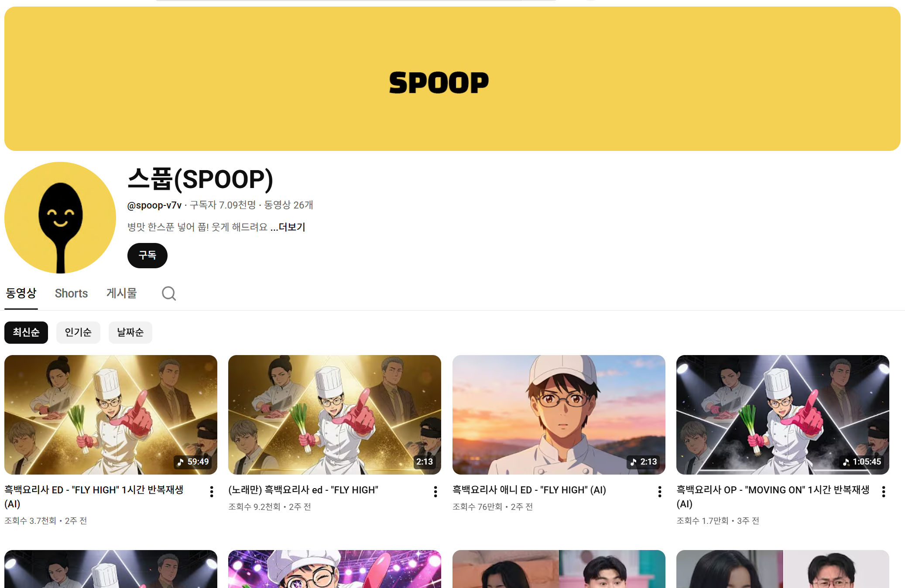Open more options for (노래만) 흑백요리사 ed video
The height and width of the screenshot is (588, 905).
click(x=435, y=492)
